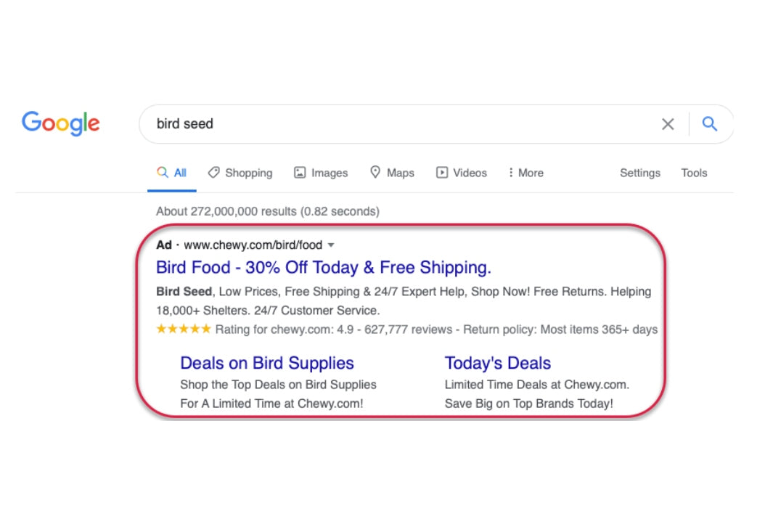
Task: Click the Maps pin icon
Action: 375,172
